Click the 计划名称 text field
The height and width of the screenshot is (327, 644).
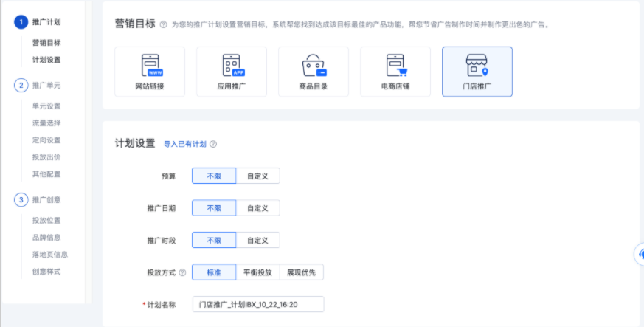pyautogui.click(x=257, y=304)
